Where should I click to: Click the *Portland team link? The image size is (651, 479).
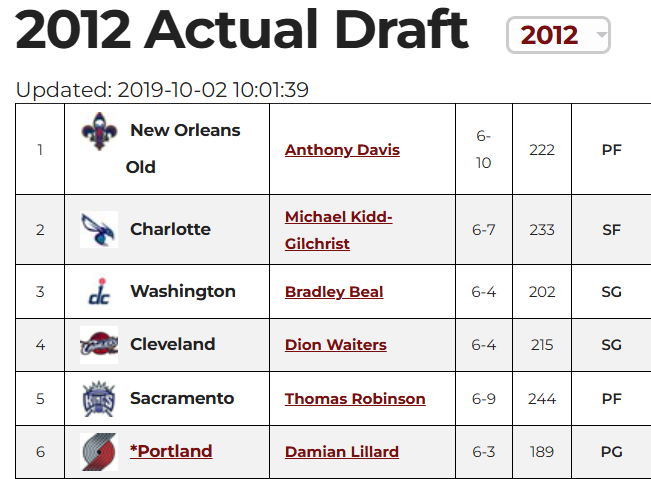[x=171, y=451]
